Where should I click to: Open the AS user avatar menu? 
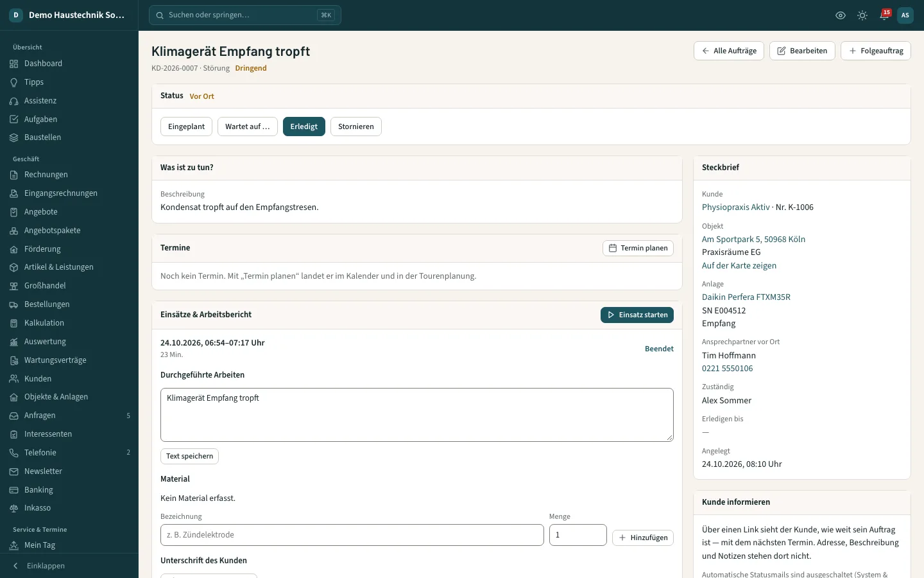pyautogui.click(x=905, y=15)
